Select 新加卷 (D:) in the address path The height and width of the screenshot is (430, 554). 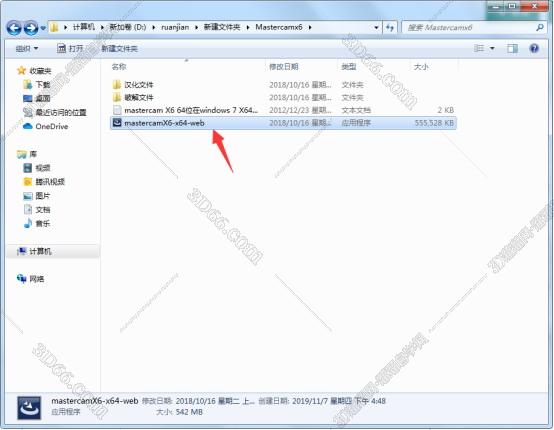click(127, 27)
